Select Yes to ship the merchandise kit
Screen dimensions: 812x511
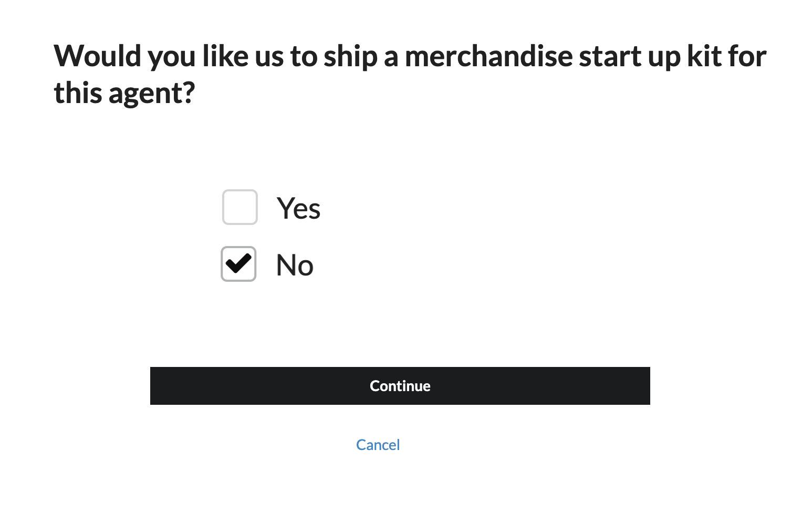pos(240,207)
